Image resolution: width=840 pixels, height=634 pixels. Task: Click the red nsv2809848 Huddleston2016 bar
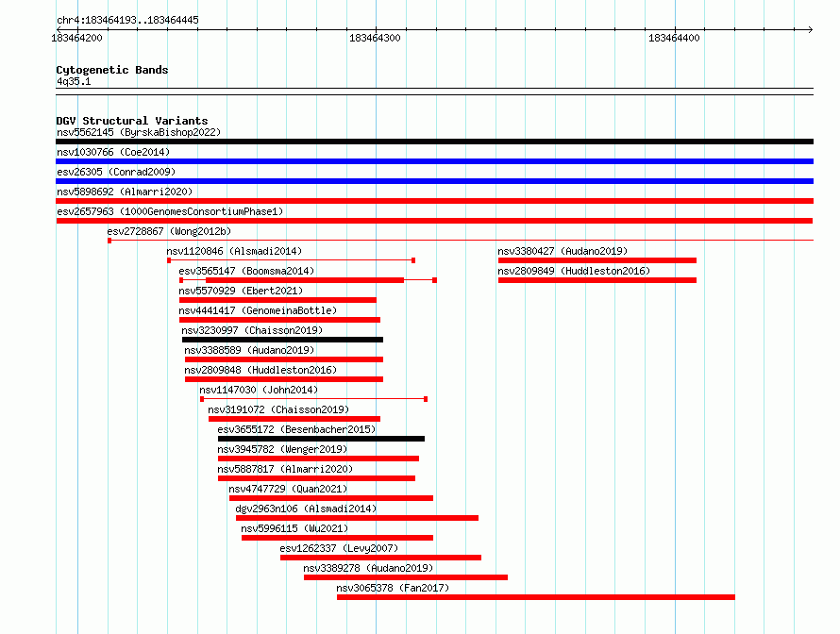click(x=284, y=379)
